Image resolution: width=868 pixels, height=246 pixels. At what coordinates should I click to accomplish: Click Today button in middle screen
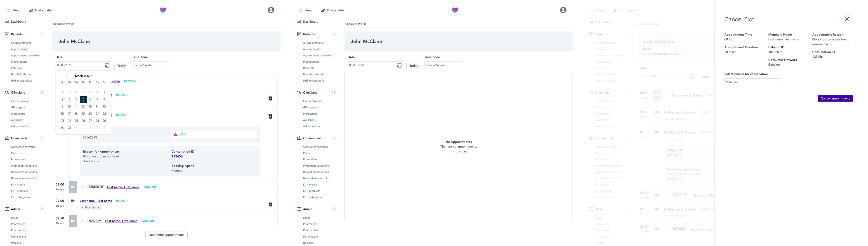414,66
